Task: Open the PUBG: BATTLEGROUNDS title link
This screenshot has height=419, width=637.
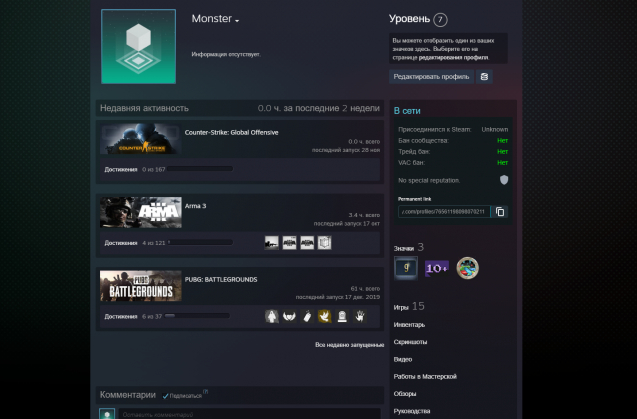Action: [x=221, y=280]
